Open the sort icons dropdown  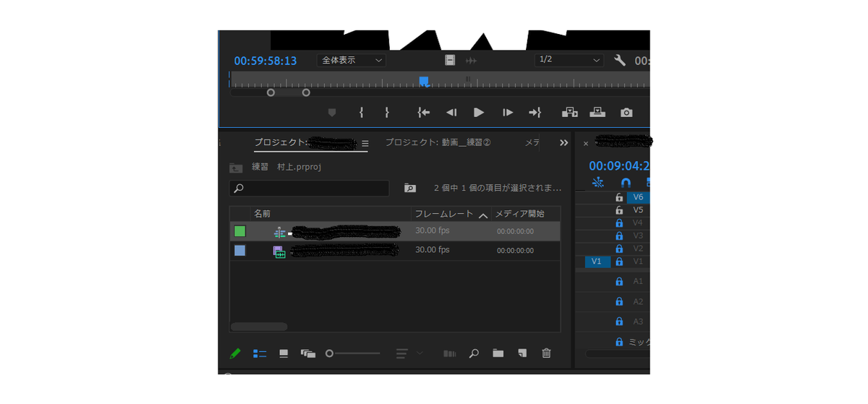[409, 353]
